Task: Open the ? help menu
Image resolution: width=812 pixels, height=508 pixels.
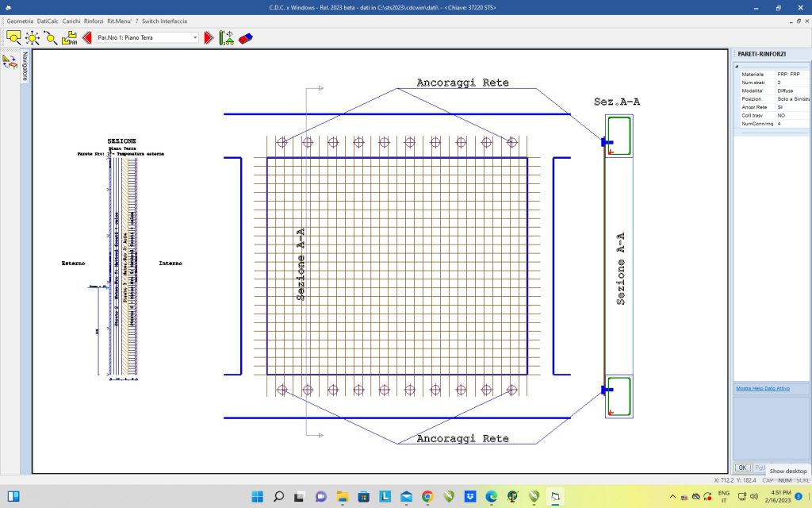Action: coord(136,21)
